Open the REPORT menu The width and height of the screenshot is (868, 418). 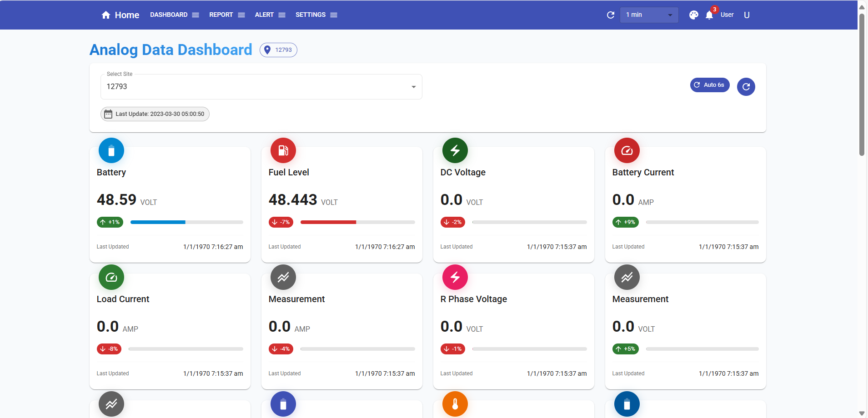(227, 15)
